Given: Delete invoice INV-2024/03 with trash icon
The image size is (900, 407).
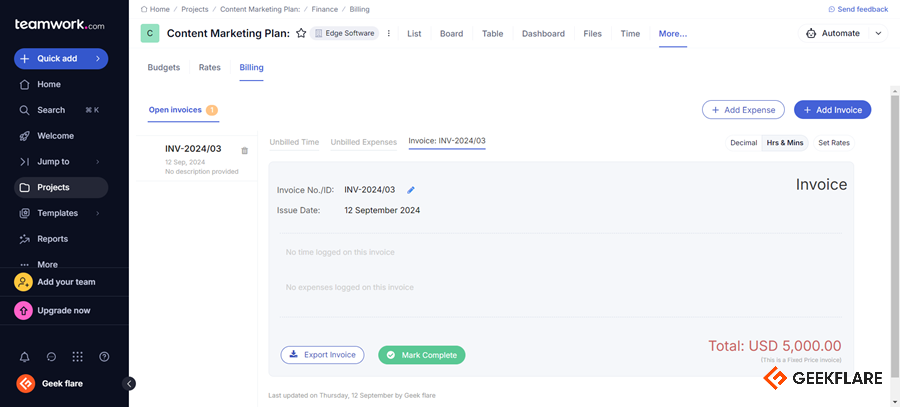Looking at the screenshot, I should point(245,151).
